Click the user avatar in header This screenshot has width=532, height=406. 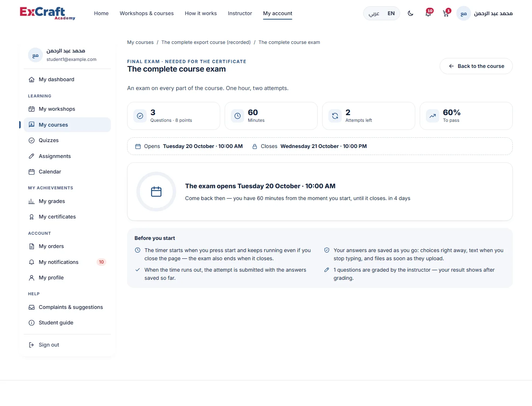point(464,13)
